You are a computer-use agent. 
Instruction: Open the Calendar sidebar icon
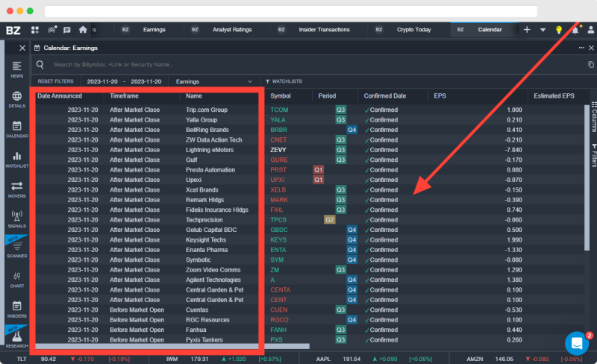tap(16, 130)
